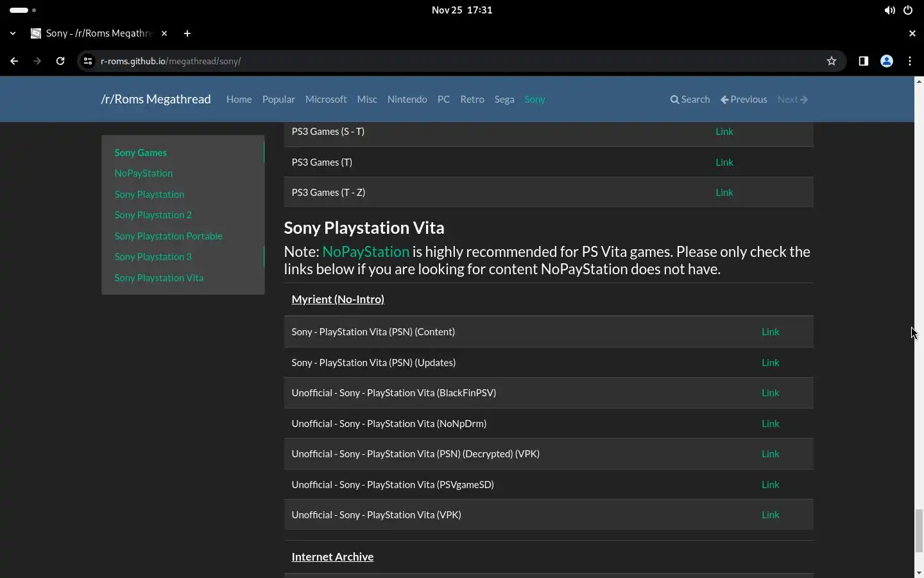This screenshot has height=578, width=924.
Task: Toggle the browser side panel
Action: click(x=864, y=61)
